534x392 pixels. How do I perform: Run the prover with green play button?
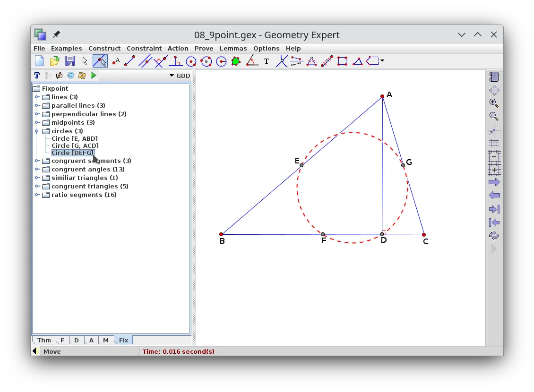tap(93, 76)
